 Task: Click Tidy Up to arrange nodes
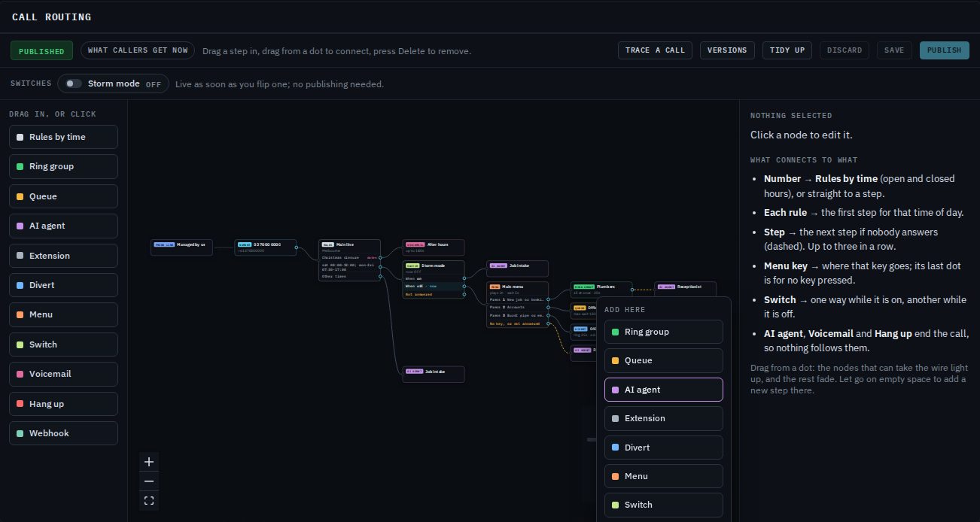pyautogui.click(x=787, y=50)
